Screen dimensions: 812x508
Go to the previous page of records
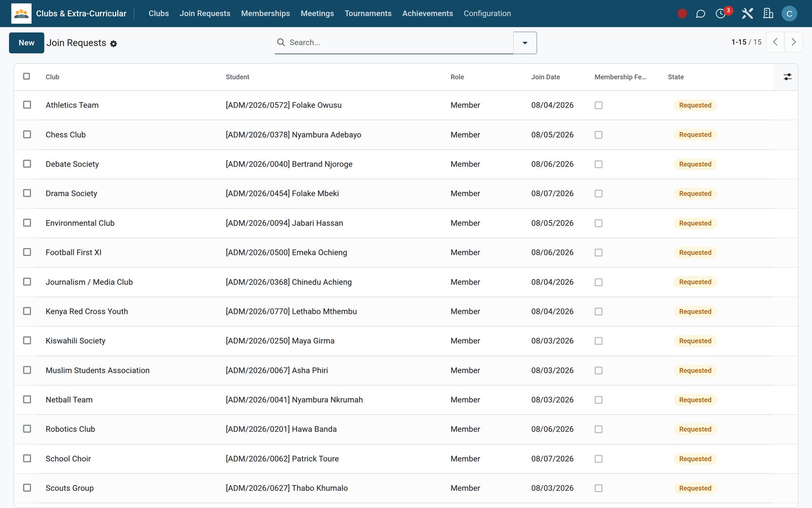775,42
